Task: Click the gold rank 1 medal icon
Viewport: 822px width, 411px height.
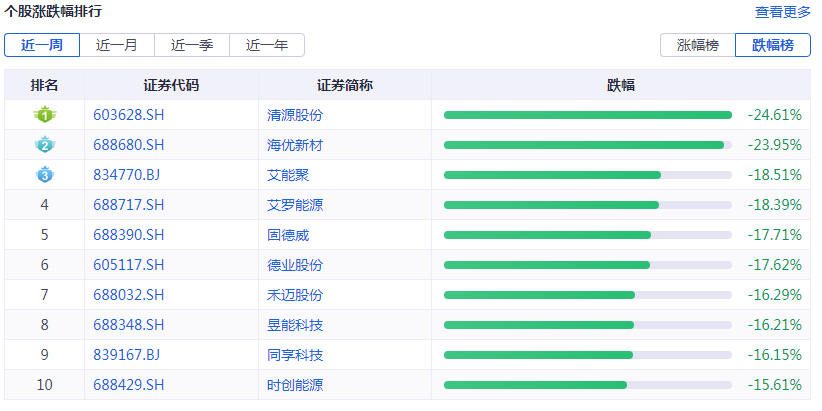Action: 44,115
